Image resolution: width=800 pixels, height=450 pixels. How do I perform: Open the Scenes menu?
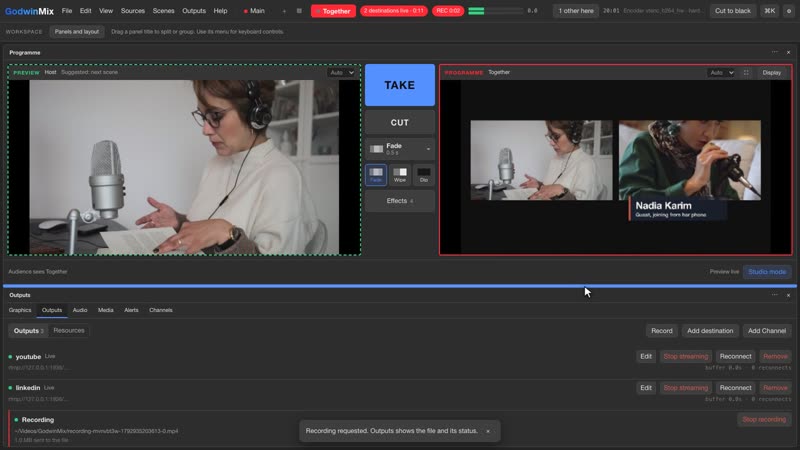(163, 11)
